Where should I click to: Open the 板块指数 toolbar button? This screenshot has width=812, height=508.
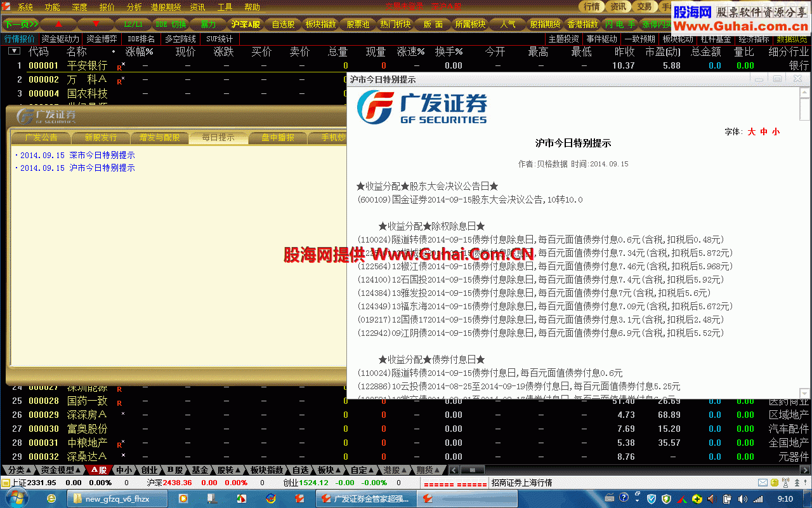[x=320, y=24]
